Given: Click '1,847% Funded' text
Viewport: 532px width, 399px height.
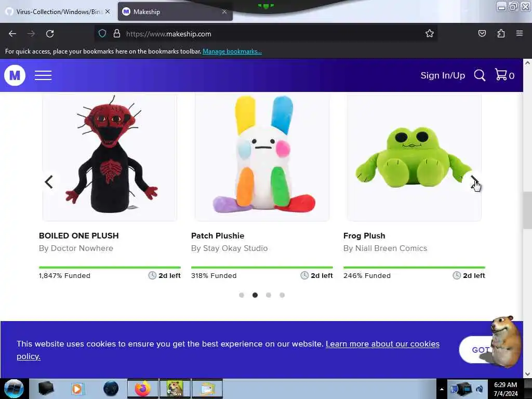Looking at the screenshot, I should coord(64,275).
